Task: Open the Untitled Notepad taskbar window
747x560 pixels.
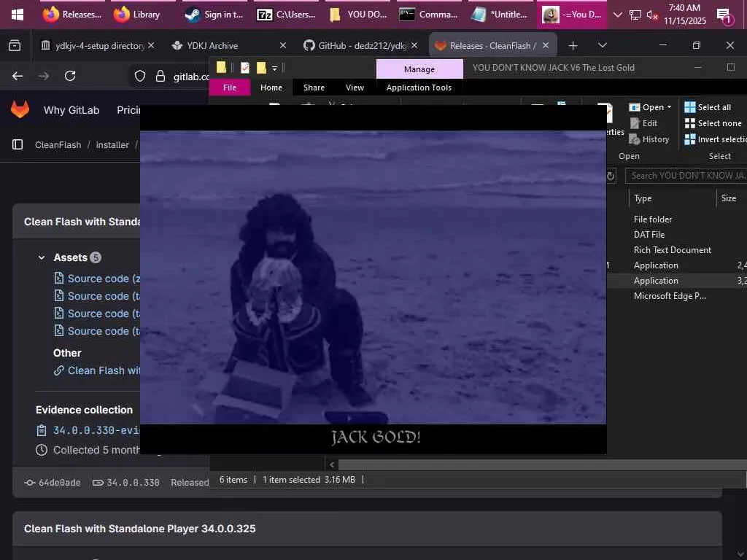Action: (499, 15)
